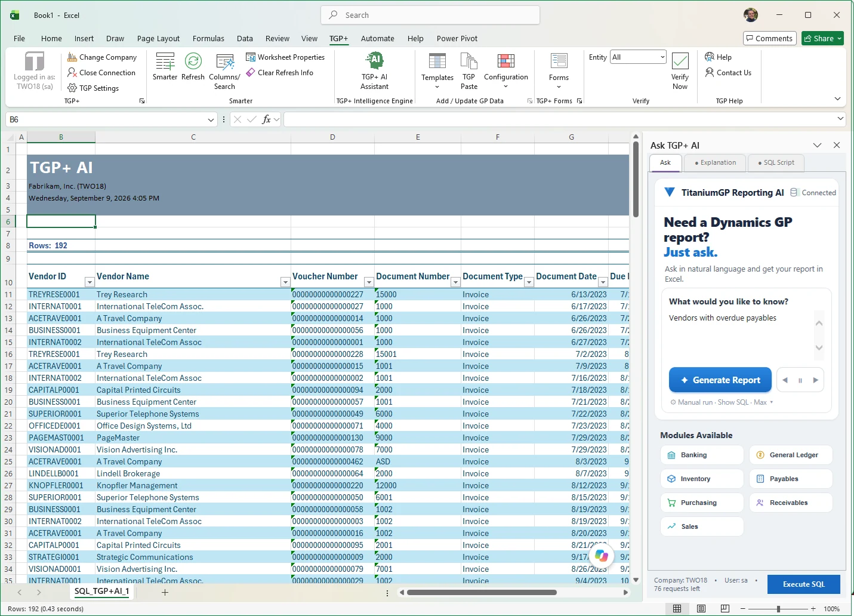The height and width of the screenshot is (616, 854).
Task: Open the Templates dropdown
Action: [x=437, y=72]
